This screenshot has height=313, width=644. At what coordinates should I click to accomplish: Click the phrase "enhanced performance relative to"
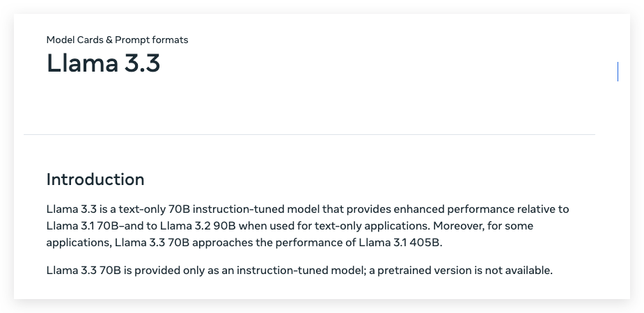point(481,209)
